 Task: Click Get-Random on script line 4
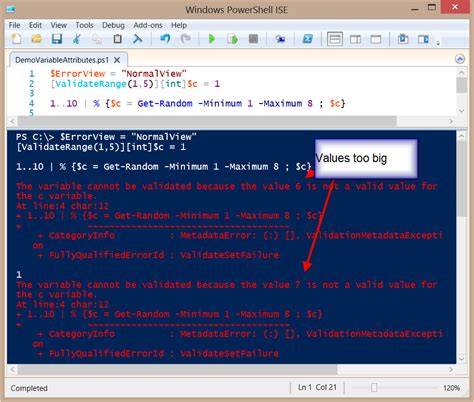pyautogui.click(x=165, y=103)
